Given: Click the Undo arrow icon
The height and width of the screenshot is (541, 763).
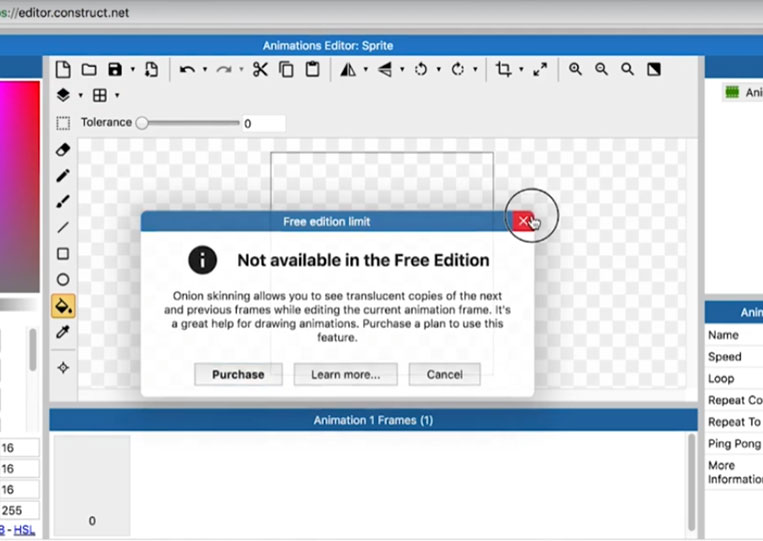Looking at the screenshot, I should click(187, 70).
